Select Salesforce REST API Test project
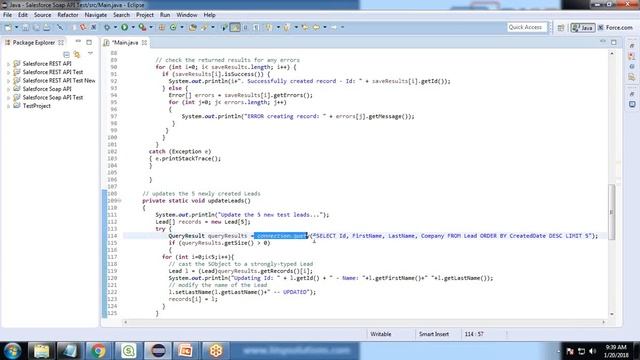This screenshot has width=640, height=360. [x=53, y=72]
